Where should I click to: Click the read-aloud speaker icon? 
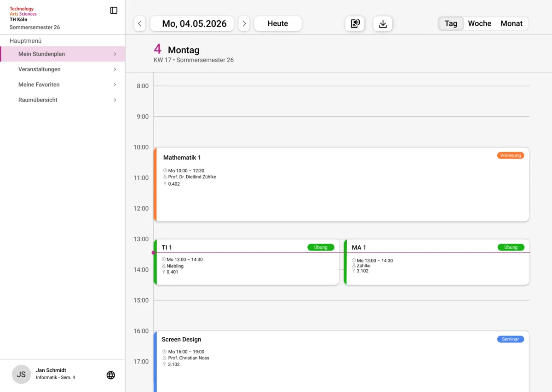pos(355,24)
